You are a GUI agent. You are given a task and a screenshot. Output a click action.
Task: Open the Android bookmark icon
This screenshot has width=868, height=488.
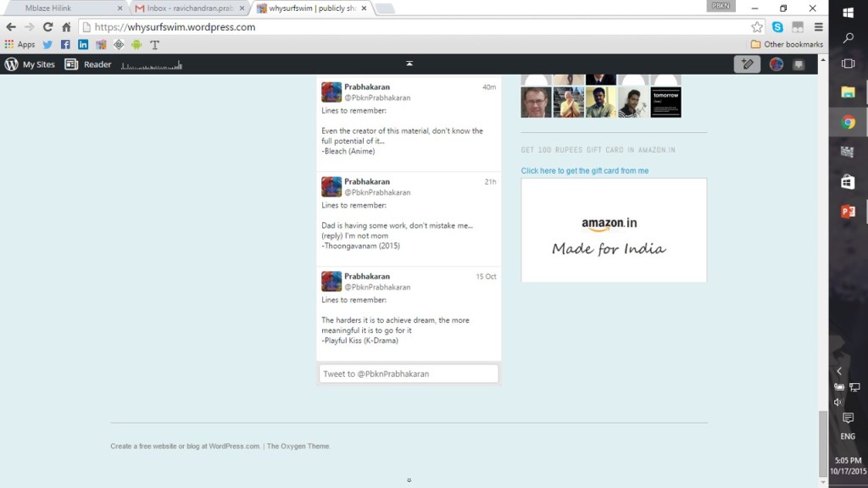136,45
